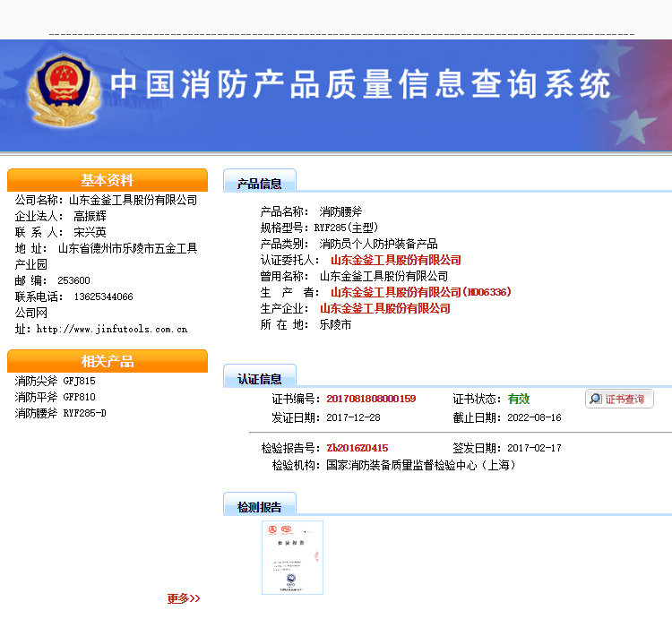Click the 基本资料 panel header
Viewport: 672px width, 619px height.
coord(108,180)
